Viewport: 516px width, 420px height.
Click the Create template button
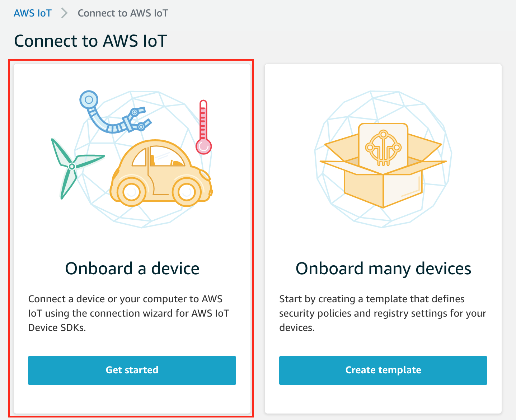(x=383, y=370)
